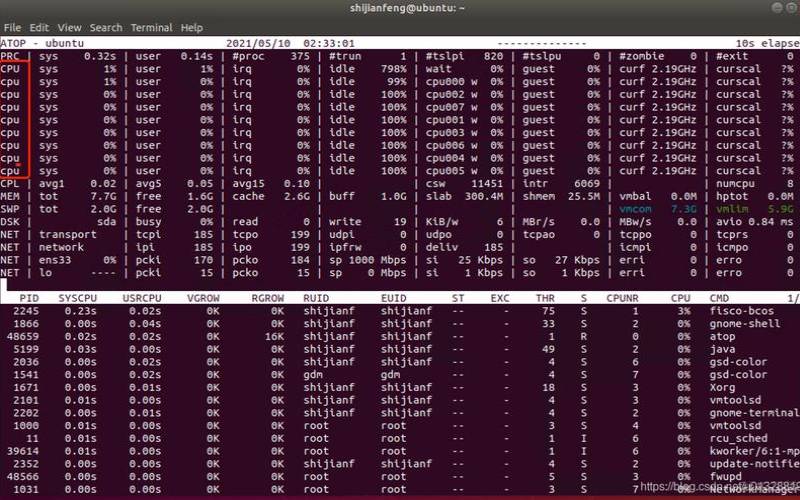Click the gnome-terminal process name
The image size is (800, 500).
coord(754,413)
